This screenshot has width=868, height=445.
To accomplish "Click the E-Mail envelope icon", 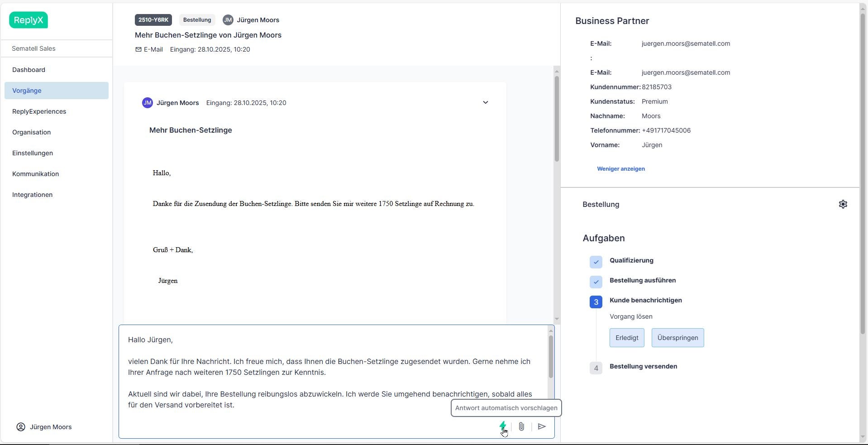I will click(138, 49).
